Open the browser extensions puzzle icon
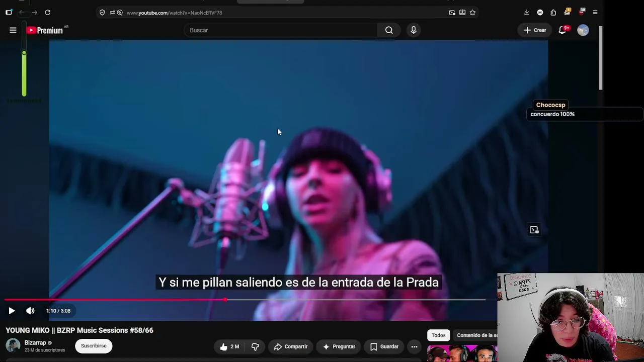Image resolution: width=644 pixels, height=362 pixels. [x=553, y=13]
